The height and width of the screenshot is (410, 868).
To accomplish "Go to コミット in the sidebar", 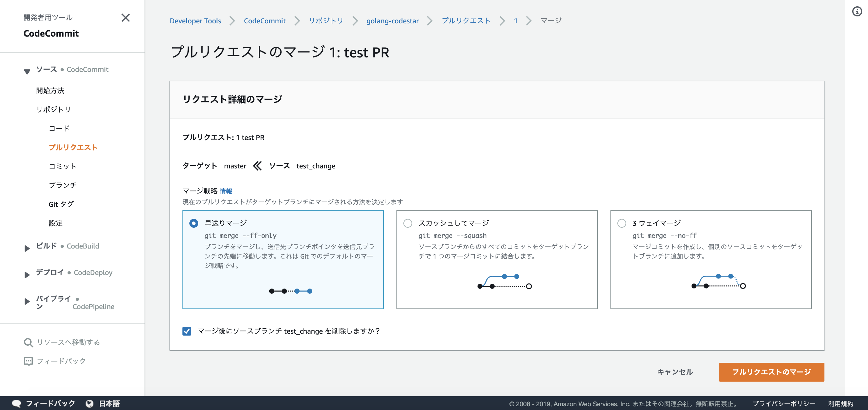I will click(62, 166).
